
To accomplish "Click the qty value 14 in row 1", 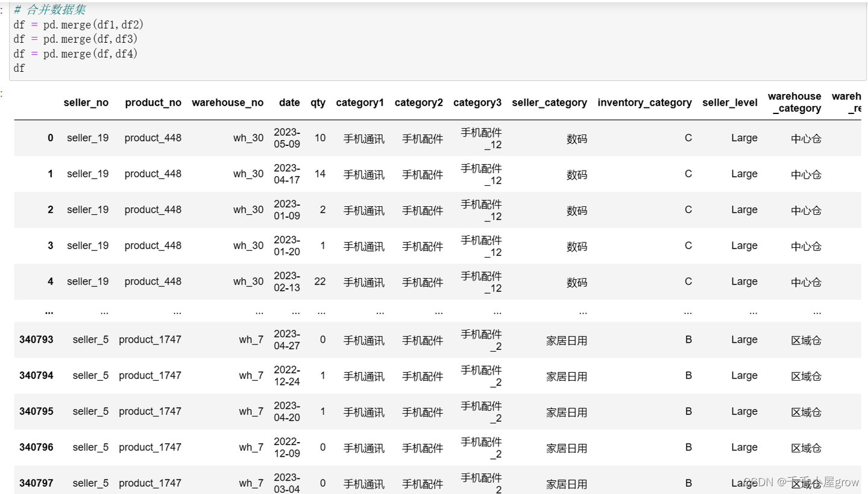I will (x=320, y=174).
